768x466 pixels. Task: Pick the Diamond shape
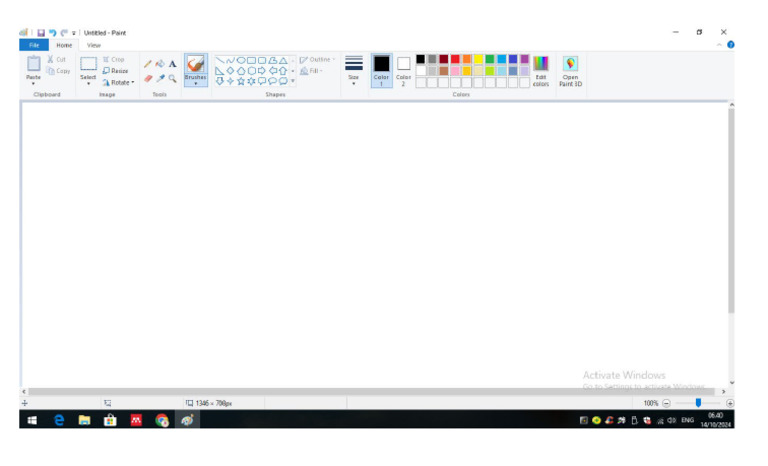(230, 71)
